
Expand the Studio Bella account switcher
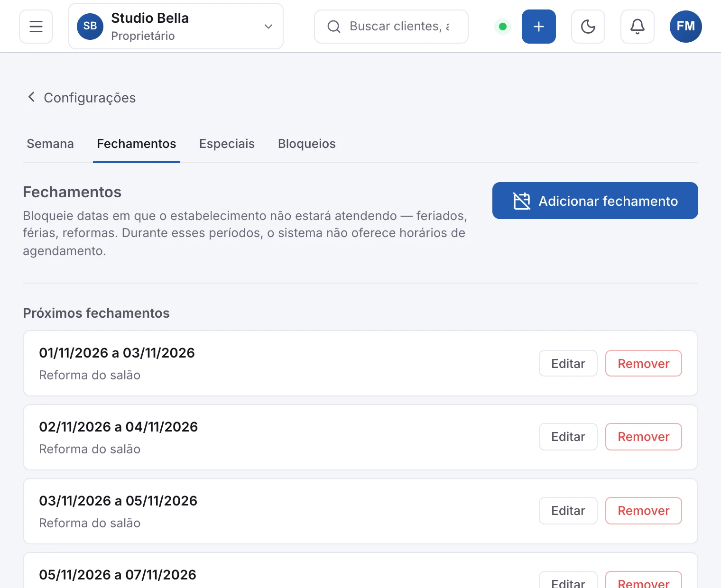click(176, 27)
